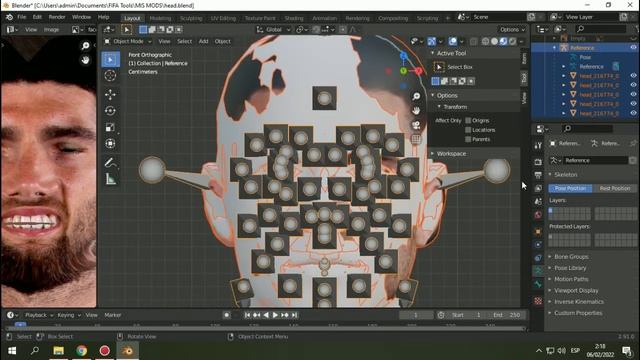Open the File menu
The height and width of the screenshot is (360, 640).
[21, 17]
